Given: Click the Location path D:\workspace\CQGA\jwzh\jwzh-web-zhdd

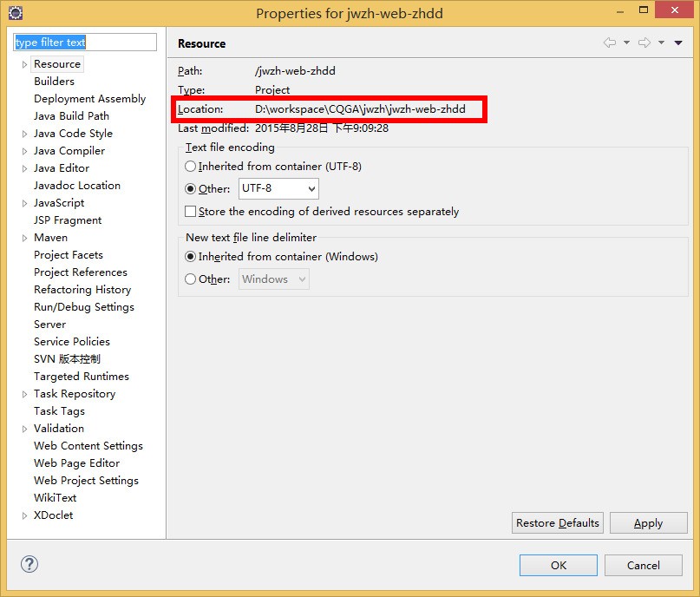Looking at the screenshot, I should click(x=360, y=109).
